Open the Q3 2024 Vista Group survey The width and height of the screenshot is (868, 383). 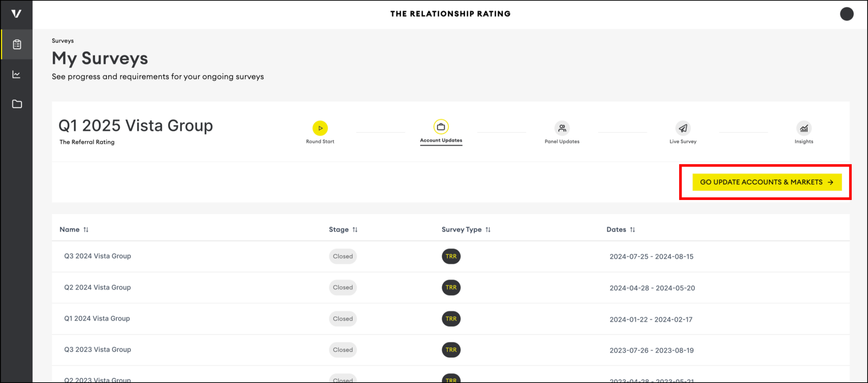tap(98, 256)
